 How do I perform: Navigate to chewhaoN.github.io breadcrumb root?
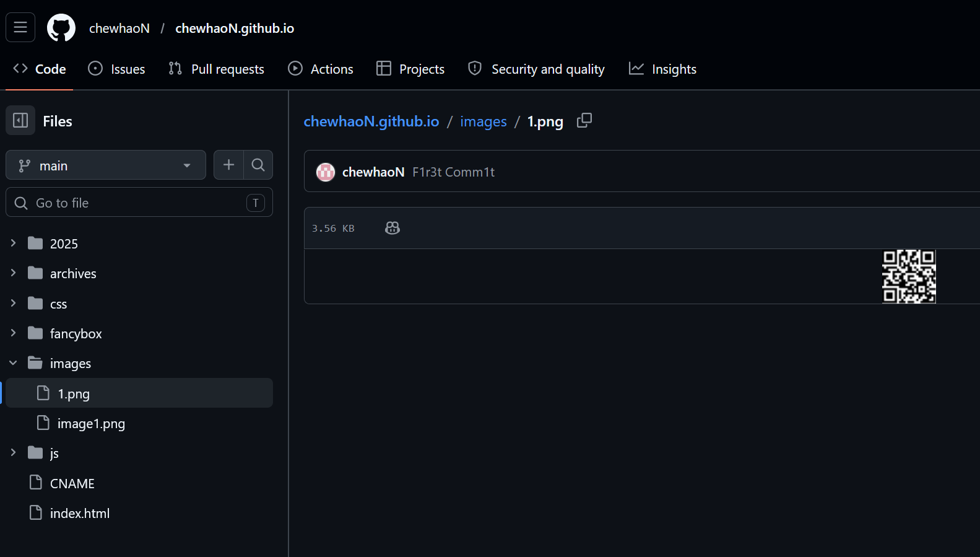[371, 121]
